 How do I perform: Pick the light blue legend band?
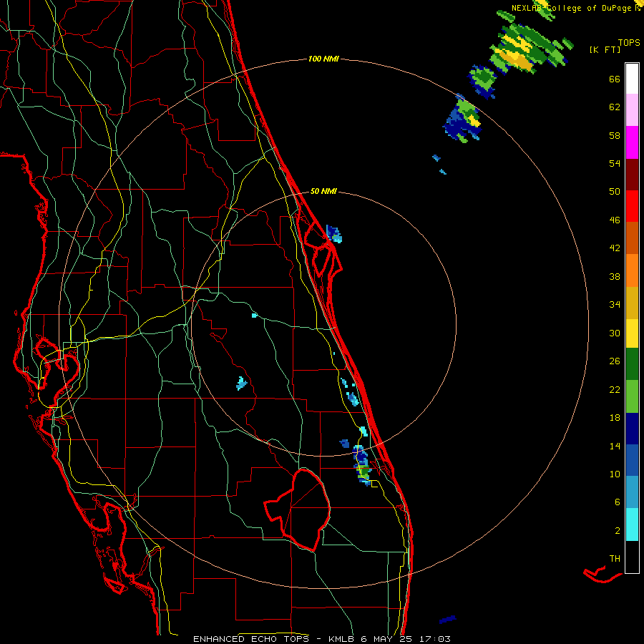(x=632, y=492)
